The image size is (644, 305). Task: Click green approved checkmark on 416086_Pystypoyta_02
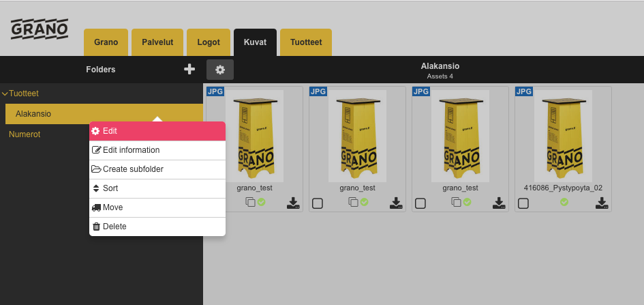564,202
